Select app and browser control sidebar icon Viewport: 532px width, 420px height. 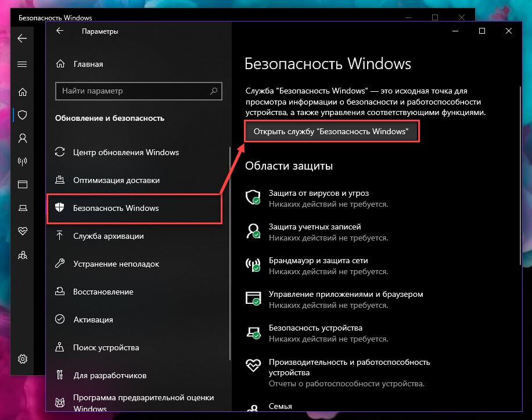(23, 185)
